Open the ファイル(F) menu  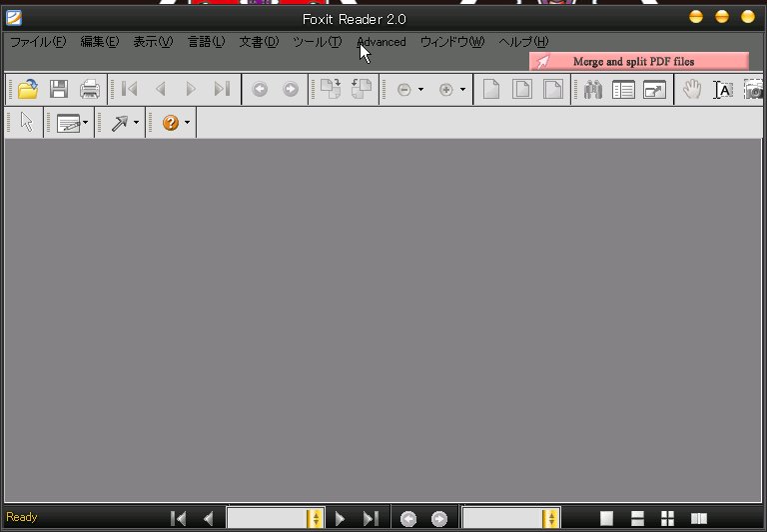pos(38,42)
